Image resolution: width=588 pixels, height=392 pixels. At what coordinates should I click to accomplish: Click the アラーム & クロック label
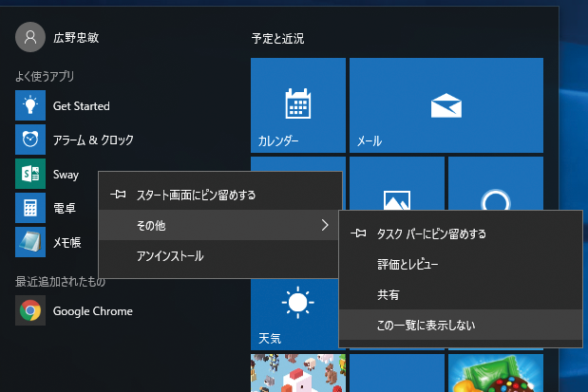point(93,140)
